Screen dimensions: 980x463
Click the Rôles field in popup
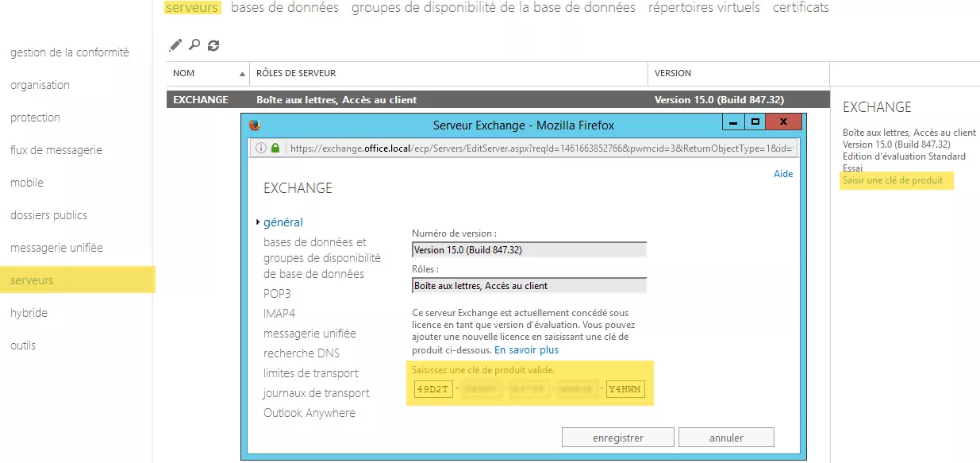[529, 285]
